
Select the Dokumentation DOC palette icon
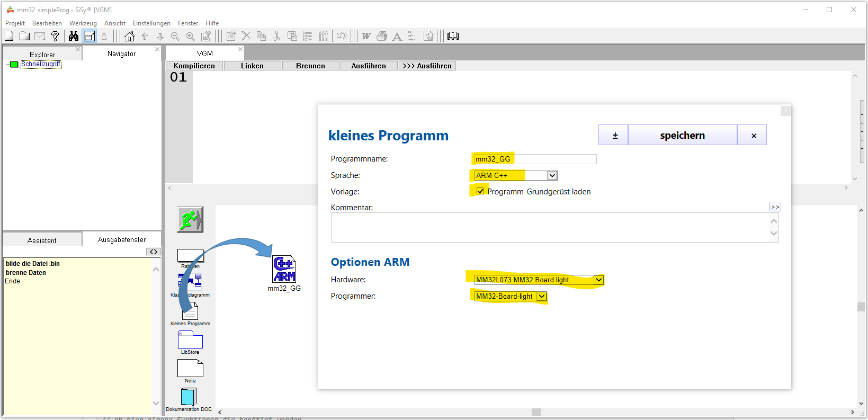click(x=189, y=397)
